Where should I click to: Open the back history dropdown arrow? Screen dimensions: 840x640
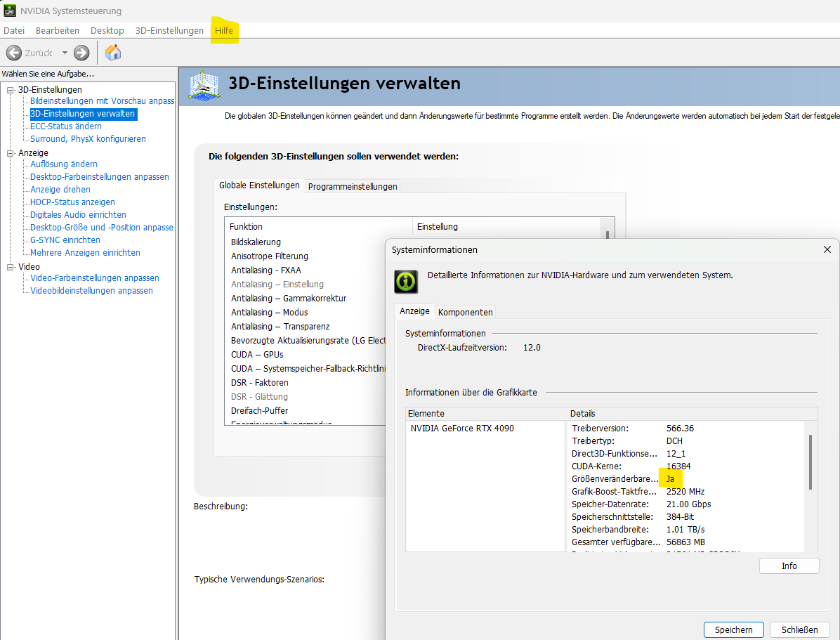click(65, 53)
